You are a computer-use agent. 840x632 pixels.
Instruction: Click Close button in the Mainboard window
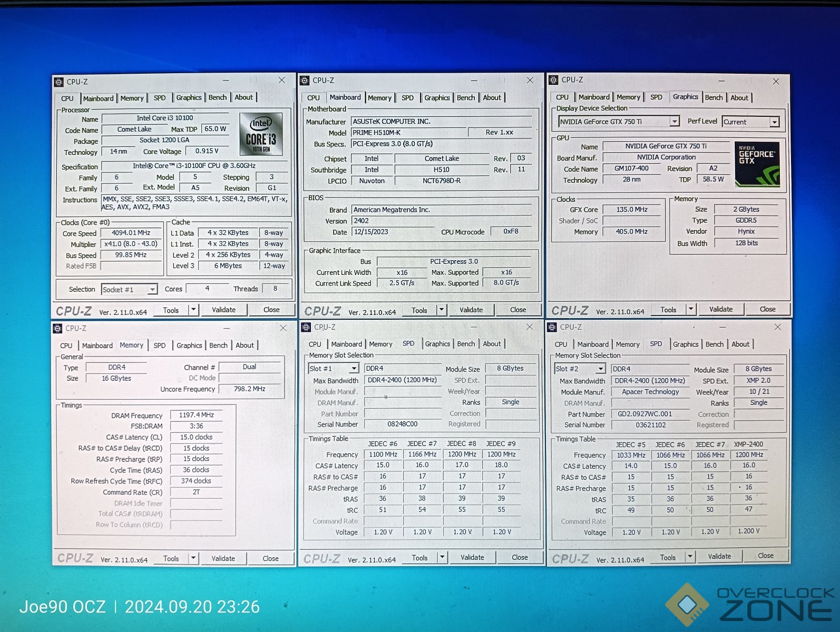pos(518,310)
